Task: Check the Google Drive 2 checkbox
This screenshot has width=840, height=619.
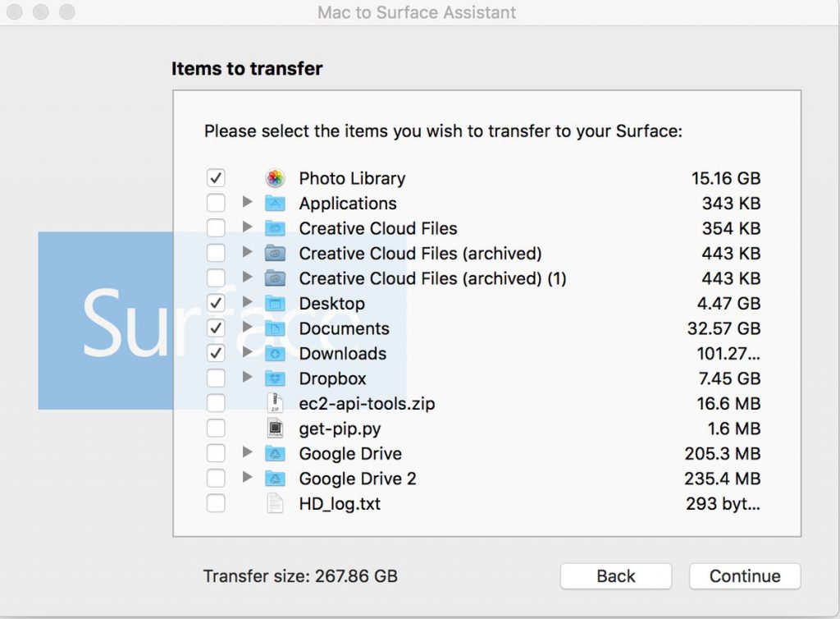Action: click(x=216, y=478)
